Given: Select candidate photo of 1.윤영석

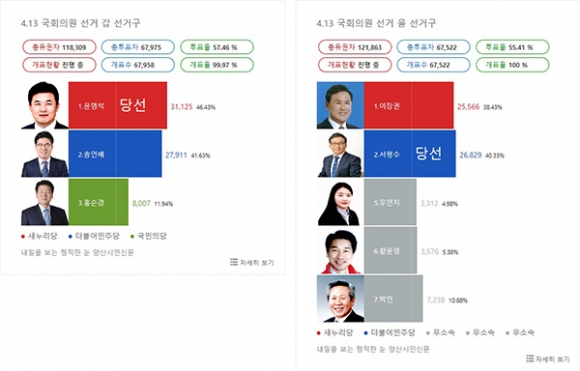Looking at the screenshot, I should (x=45, y=105).
